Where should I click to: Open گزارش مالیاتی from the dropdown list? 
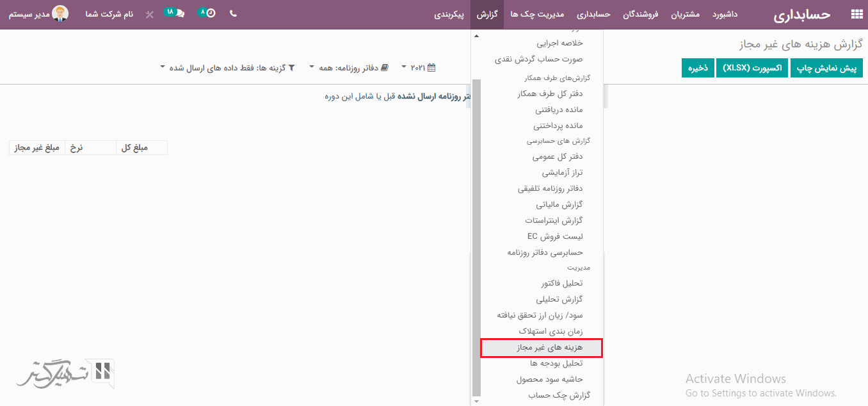click(x=559, y=205)
